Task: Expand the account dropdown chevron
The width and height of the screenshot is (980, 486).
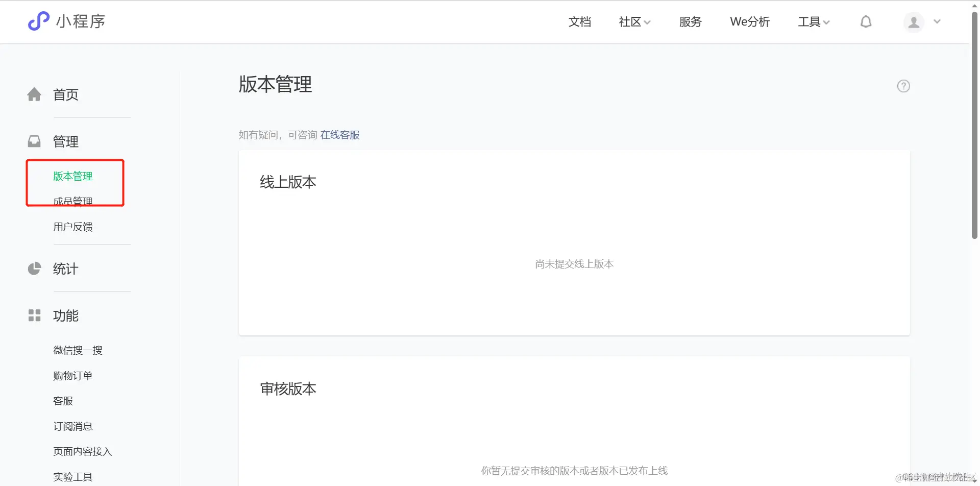Action: 937,21
